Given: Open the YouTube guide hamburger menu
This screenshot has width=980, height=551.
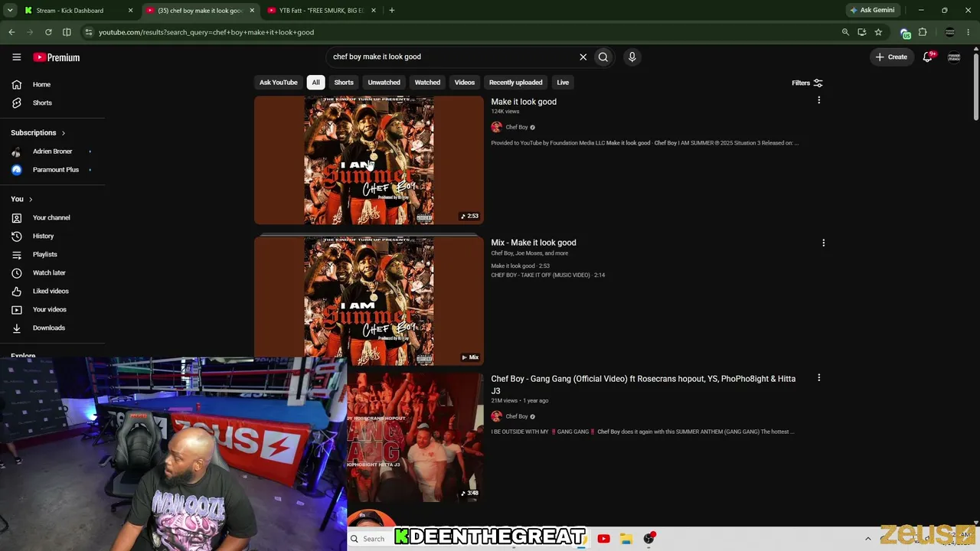Looking at the screenshot, I should coord(16,57).
